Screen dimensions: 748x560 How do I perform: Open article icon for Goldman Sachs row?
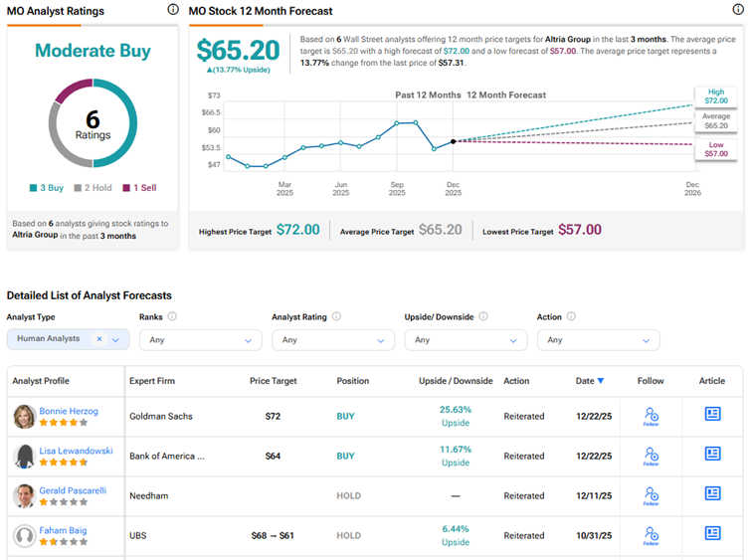click(712, 414)
